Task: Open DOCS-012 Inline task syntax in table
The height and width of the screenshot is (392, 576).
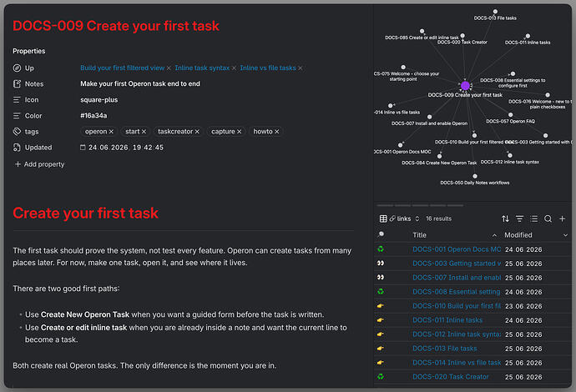Action: (457, 334)
